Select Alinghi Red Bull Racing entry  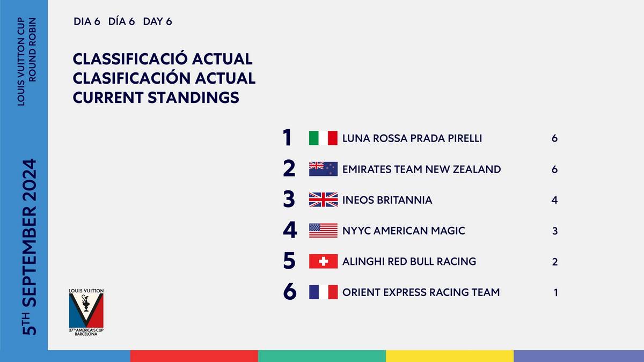click(x=409, y=262)
